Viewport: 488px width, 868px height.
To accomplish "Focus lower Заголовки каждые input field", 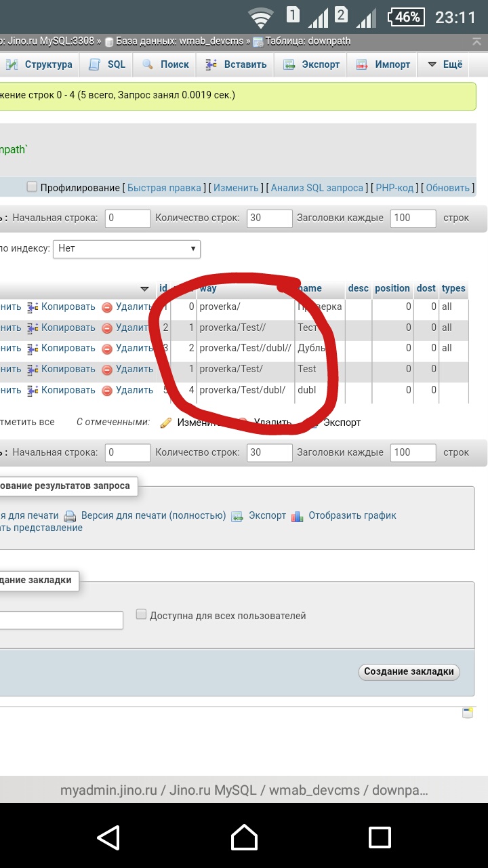I will 413,452.
